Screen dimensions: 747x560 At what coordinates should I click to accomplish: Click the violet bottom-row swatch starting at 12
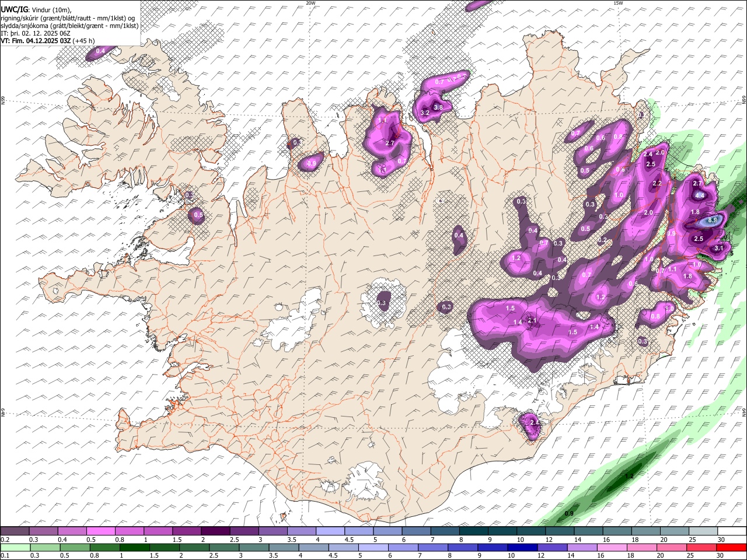click(551, 548)
